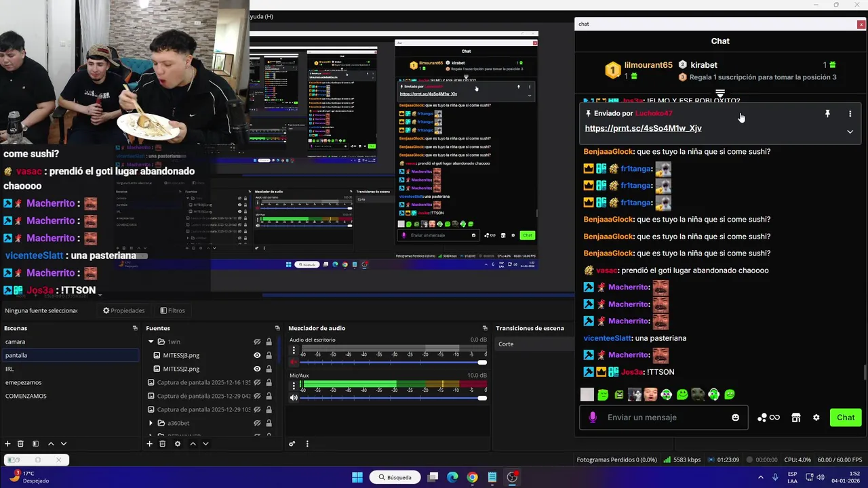This screenshot has height=488, width=868.
Task: Move the scene down with the Escenas down arrow
Action: click(x=64, y=444)
